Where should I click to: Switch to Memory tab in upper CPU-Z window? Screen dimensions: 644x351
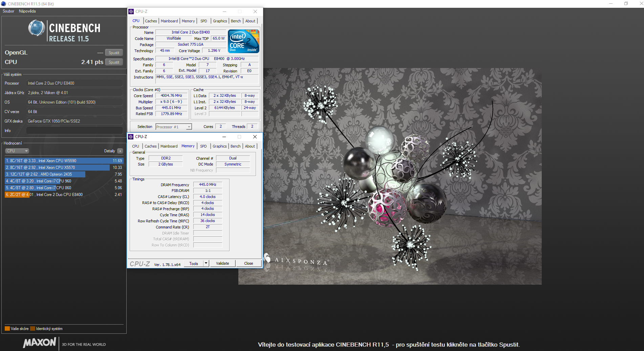(x=188, y=21)
